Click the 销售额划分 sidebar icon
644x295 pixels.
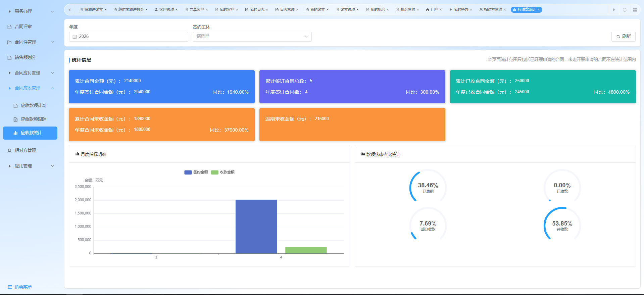pos(9,58)
